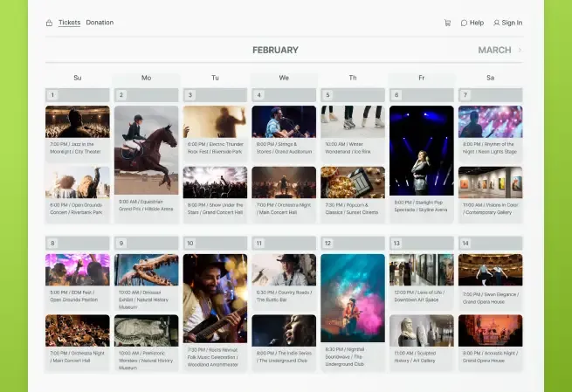Open Jazz in the Moonlight event thumbnail
Viewport: 572px width, 392px height.
(78, 122)
